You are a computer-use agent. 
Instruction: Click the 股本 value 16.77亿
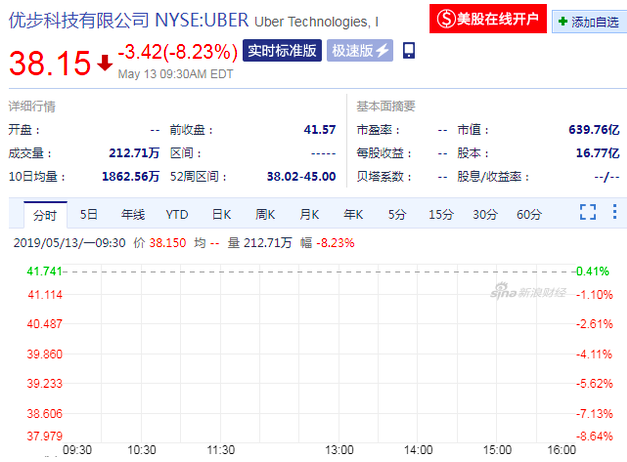597,153
